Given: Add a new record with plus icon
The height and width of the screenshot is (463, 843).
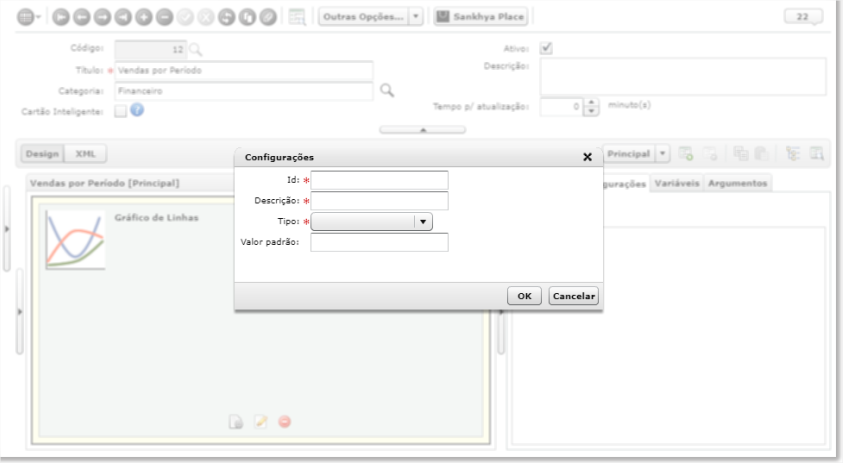Looking at the screenshot, I should coord(144,17).
